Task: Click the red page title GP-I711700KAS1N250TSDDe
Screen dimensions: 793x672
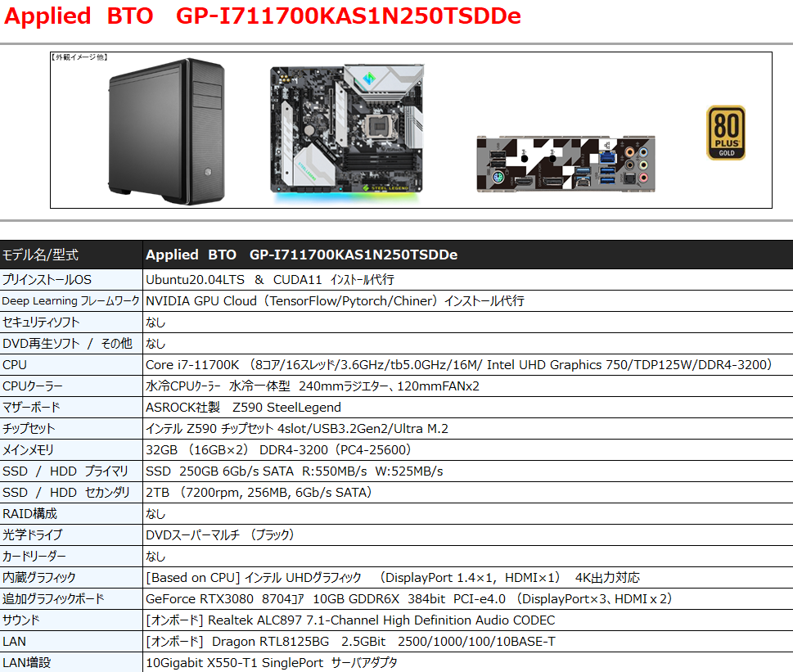Action: (x=349, y=16)
